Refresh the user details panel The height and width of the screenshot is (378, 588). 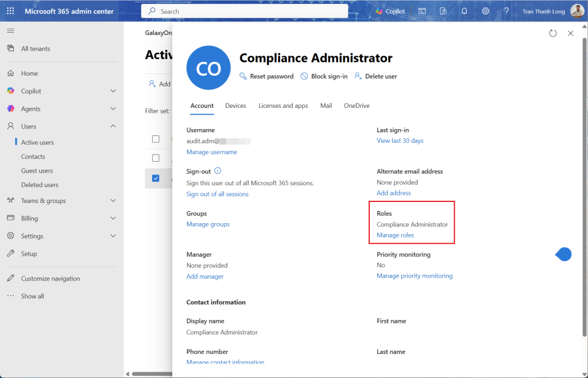(553, 33)
